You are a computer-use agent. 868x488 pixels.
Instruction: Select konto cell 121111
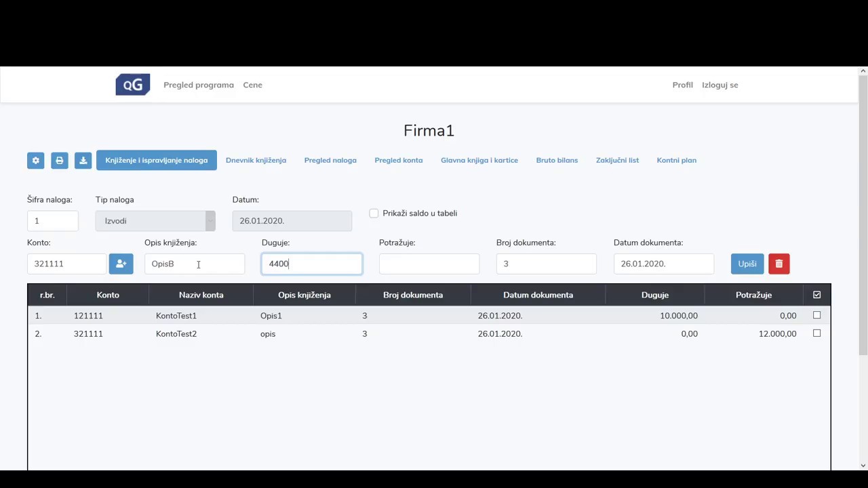(x=88, y=316)
